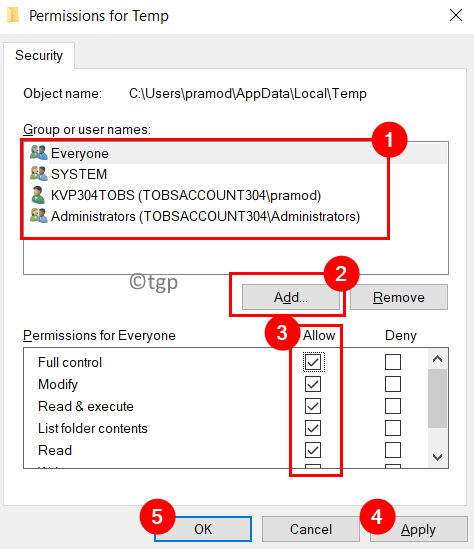This screenshot has height=549, width=474.
Task: Click permissions list scroll up arrow
Action: coord(437,359)
